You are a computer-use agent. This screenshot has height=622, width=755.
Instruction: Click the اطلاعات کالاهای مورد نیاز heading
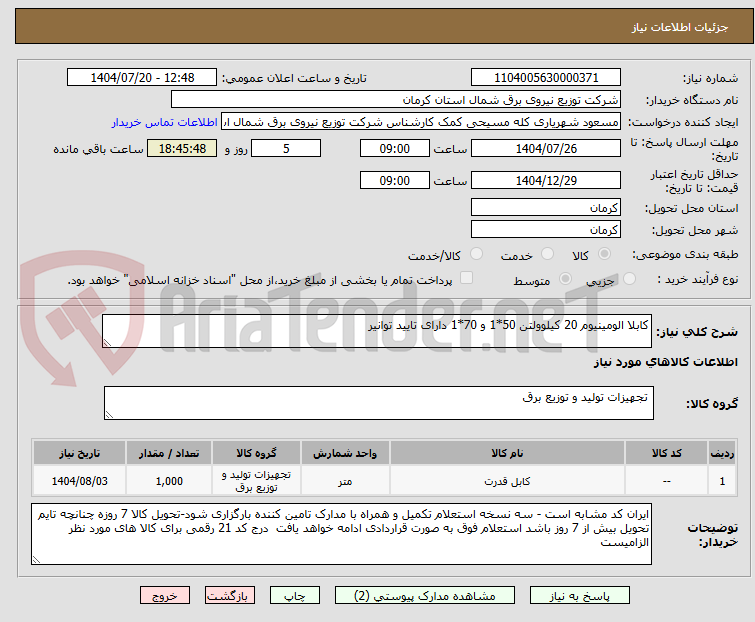click(665, 362)
